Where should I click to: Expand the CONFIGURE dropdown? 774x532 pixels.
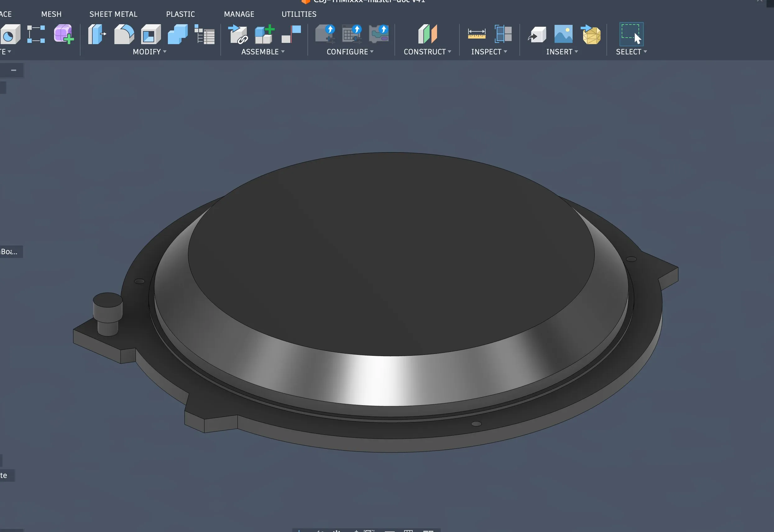[350, 52]
